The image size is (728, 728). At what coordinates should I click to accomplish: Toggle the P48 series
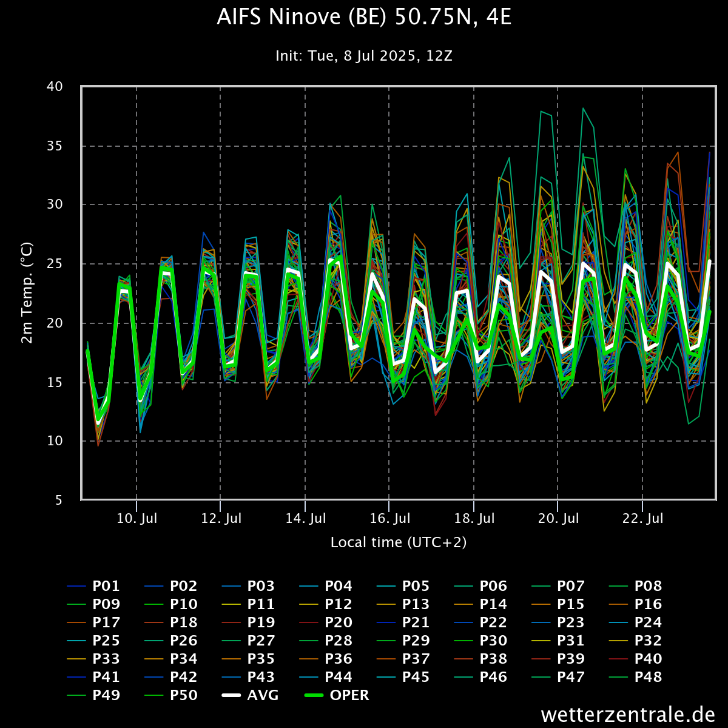[636, 677]
